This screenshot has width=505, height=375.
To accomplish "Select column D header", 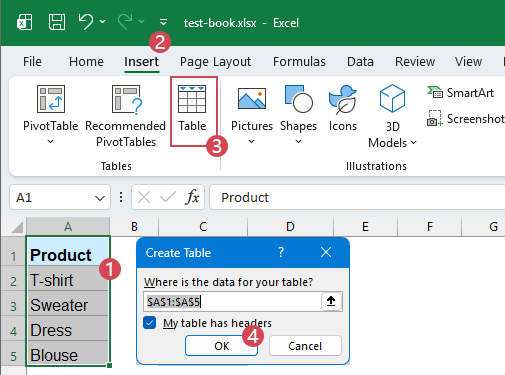I will pos(290,227).
